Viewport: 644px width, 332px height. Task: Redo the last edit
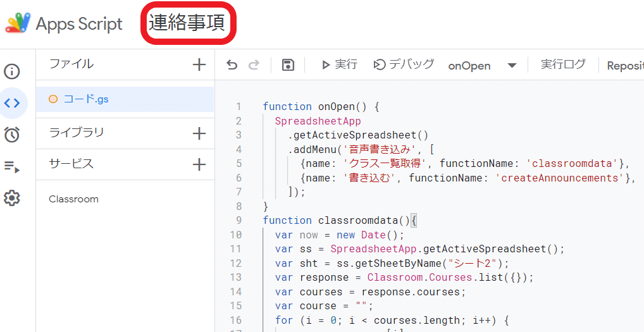click(x=254, y=65)
